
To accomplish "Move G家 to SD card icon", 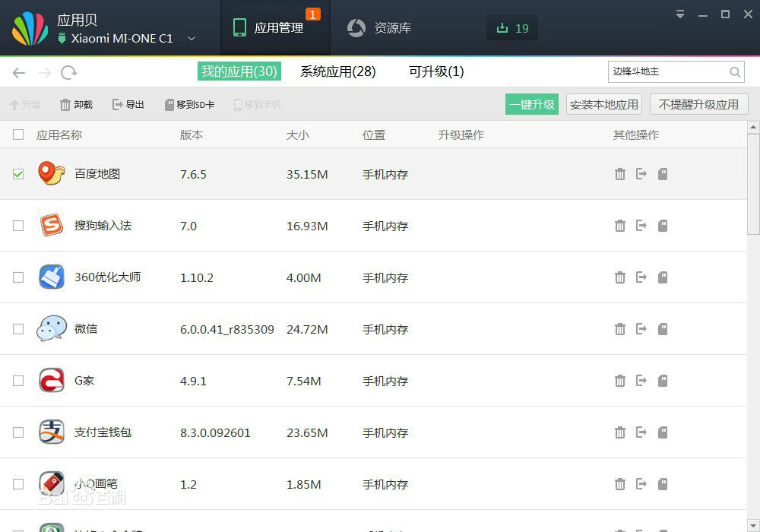I will pyautogui.click(x=663, y=382).
